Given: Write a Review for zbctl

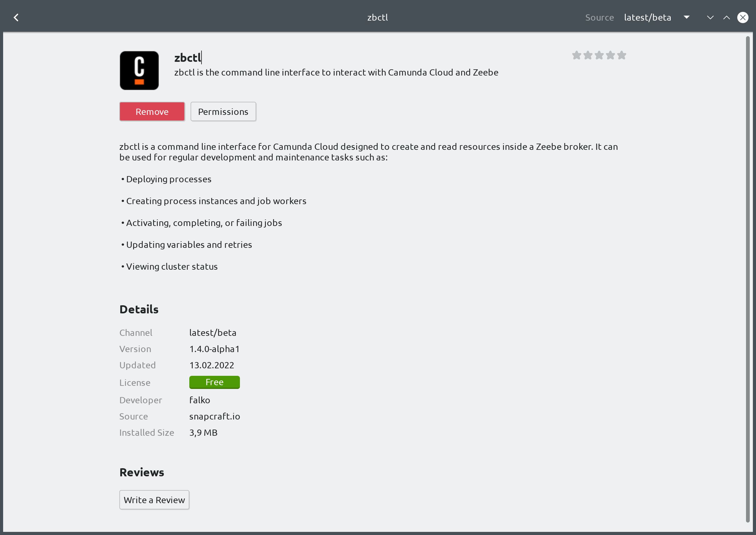Looking at the screenshot, I should pos(154,499).
